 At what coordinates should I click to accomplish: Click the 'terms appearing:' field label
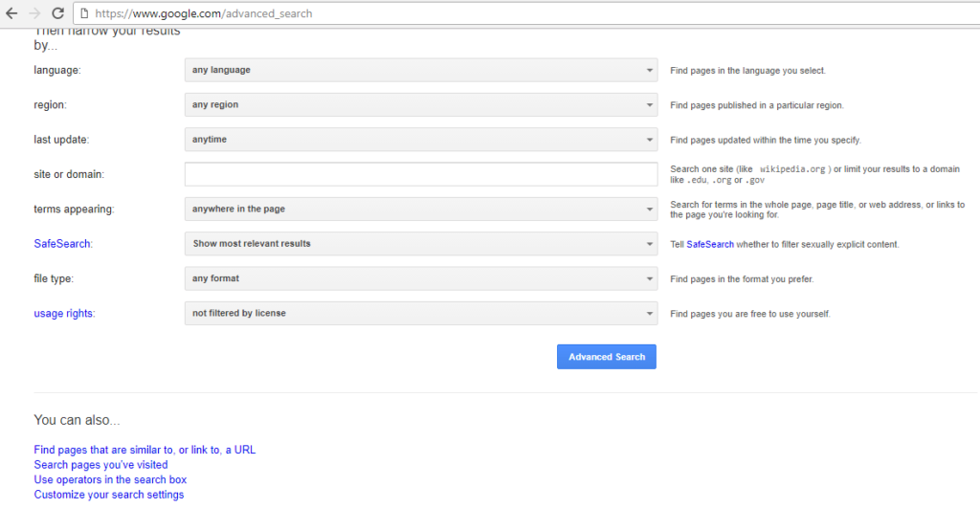[x=74, y=210]
